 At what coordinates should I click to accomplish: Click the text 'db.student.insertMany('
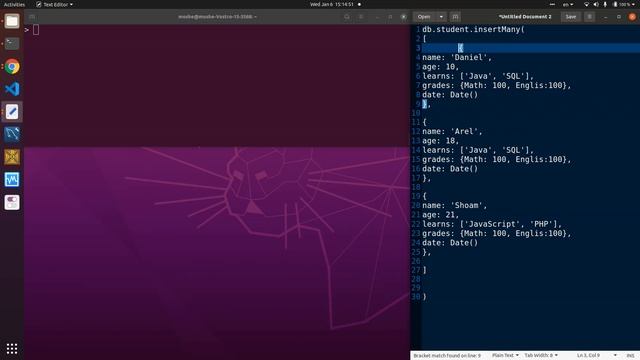pyautogui.click(x=473, y=29)
